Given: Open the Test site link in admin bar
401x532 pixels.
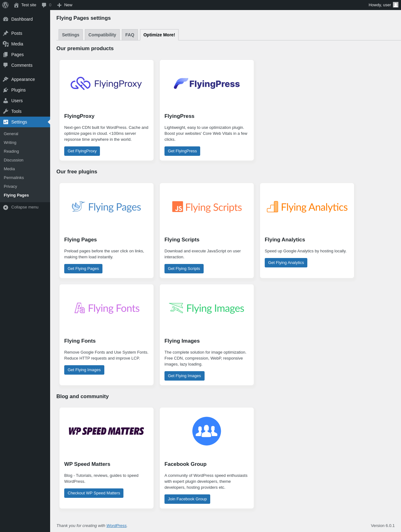Looking at the screenshot, I should coord(25,5).
